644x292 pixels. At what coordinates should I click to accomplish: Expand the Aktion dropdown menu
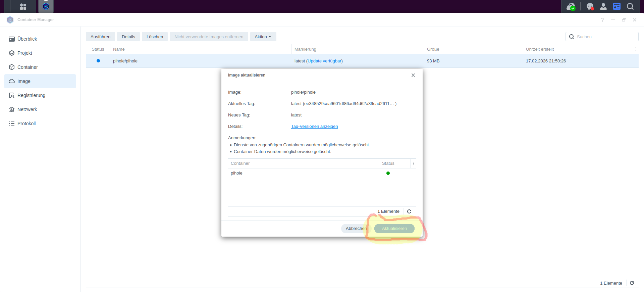pos(263,37)
